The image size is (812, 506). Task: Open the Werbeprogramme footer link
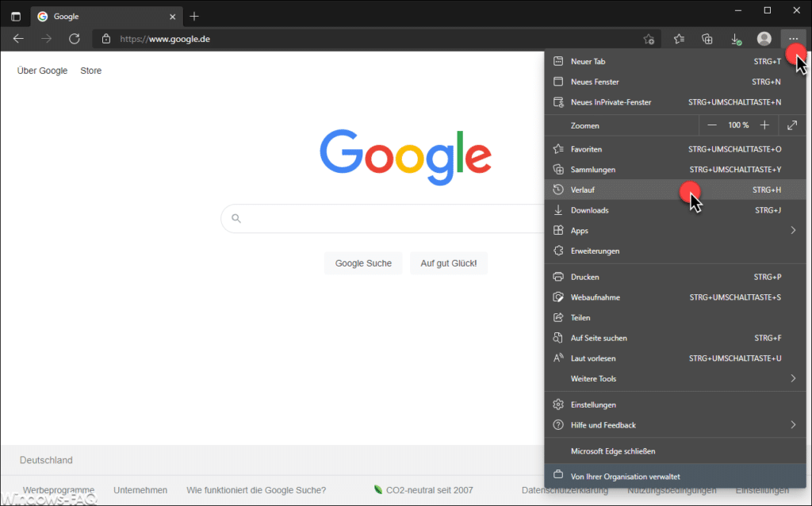59,490
